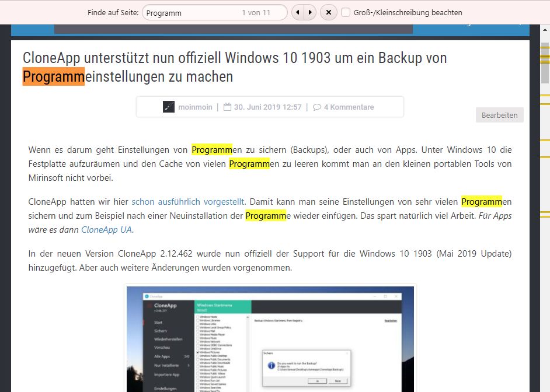Click the article headline about CloneApp
The width and height of the screenshot is (550, 392).
click(x=235, y=67)
